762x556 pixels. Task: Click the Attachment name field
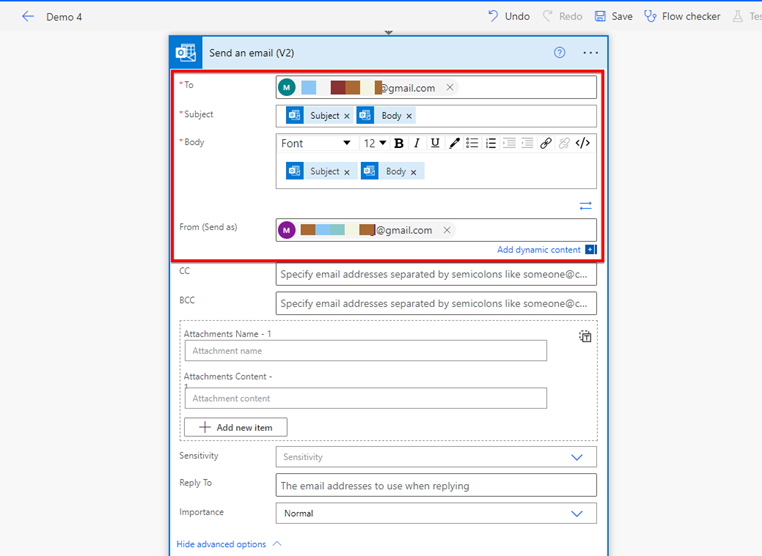coord(365,351)
